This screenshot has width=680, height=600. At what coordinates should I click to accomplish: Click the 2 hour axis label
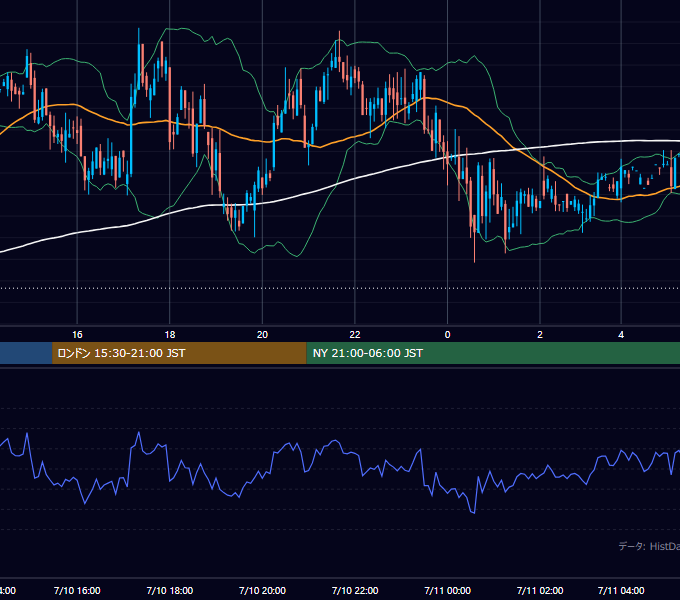click(x=540, y=335)
